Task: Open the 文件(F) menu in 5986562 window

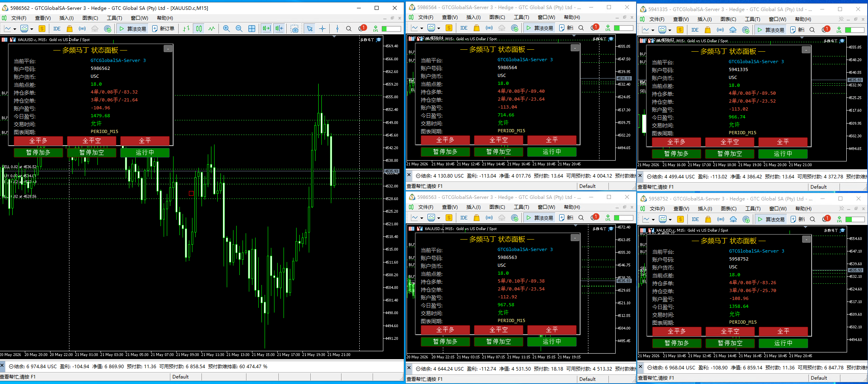Action: tap(19, 18)
